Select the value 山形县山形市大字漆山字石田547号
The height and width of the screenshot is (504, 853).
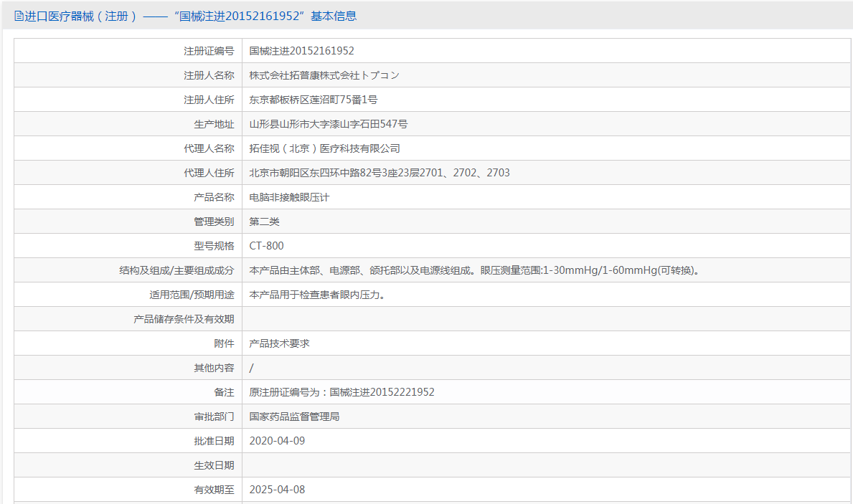coord(329,125)
